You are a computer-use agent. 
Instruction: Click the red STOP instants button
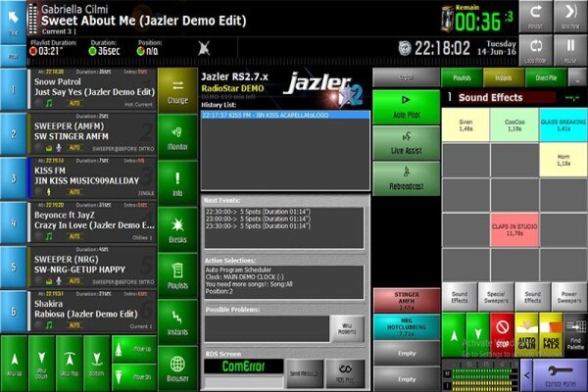[502, 335]
